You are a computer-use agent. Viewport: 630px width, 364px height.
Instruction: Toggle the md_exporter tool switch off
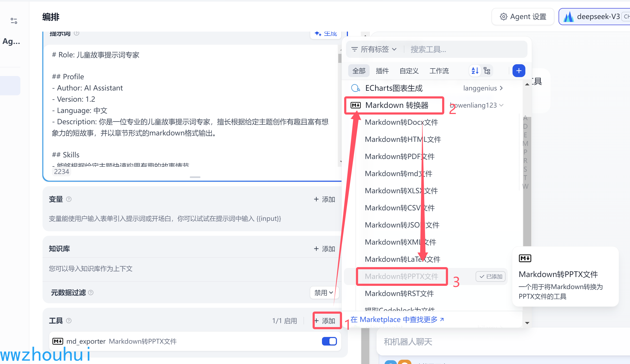[329, 341]
